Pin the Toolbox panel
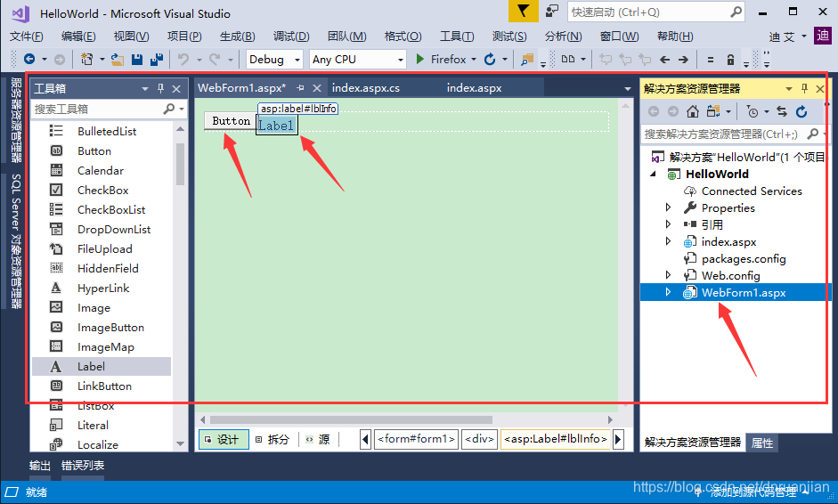Viewport: 838px width, 504px height. [x=160, y=88]
